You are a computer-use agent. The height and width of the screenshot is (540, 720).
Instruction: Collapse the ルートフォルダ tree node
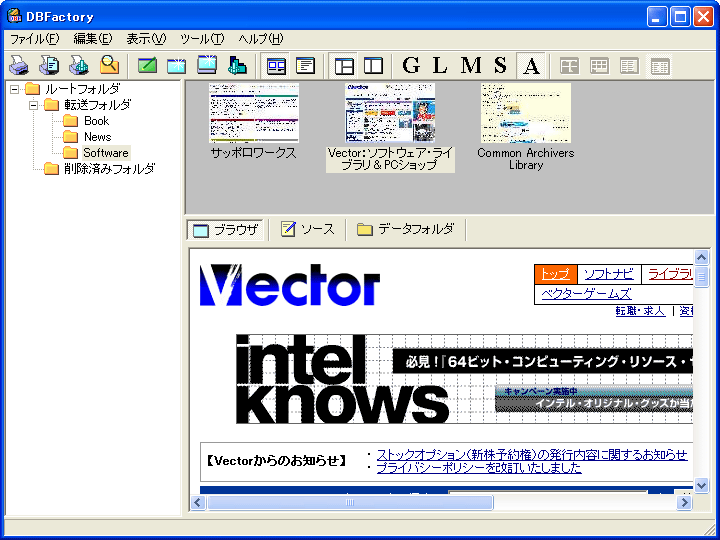click(x=15, y=89)
